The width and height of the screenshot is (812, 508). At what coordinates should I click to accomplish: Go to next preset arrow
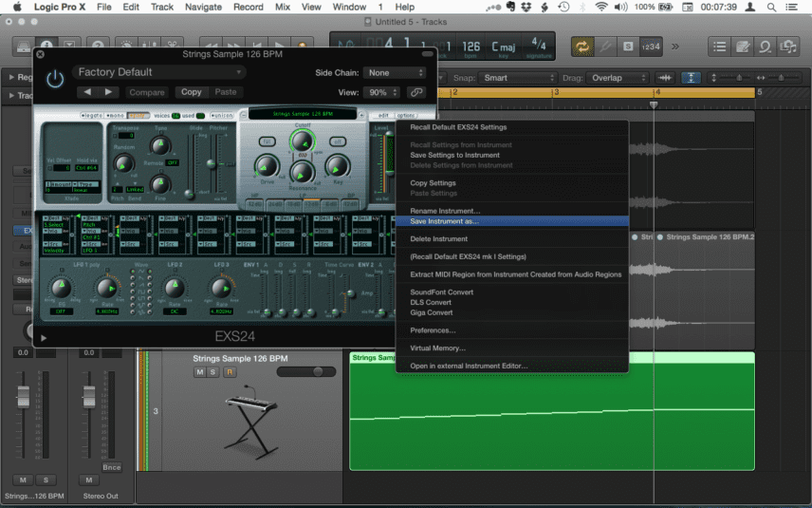coord(108,92)
